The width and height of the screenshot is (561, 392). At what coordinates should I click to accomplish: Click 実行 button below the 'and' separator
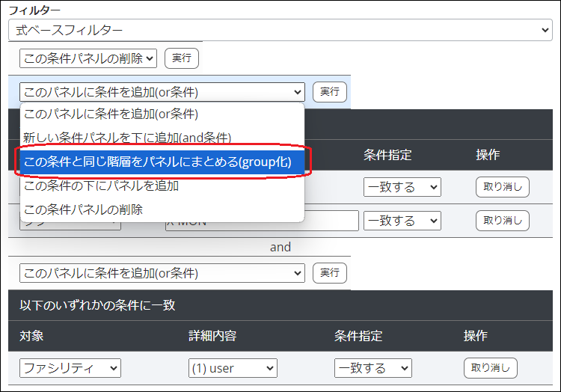pyautogui.click(x=329, y=273)
